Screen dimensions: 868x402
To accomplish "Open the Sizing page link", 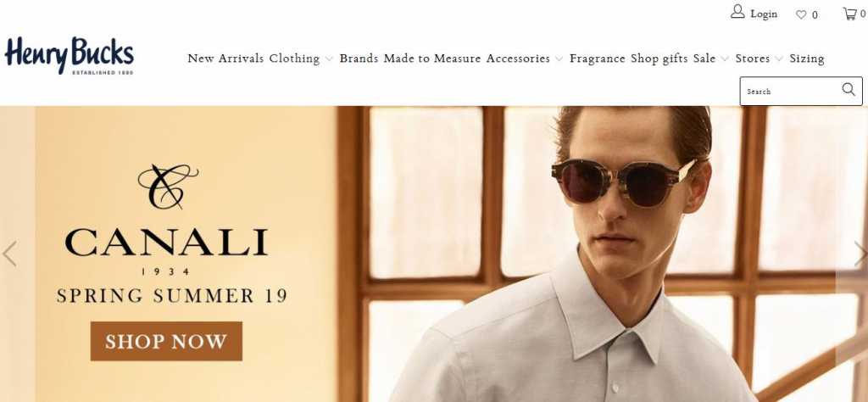I will pos(807,59).
